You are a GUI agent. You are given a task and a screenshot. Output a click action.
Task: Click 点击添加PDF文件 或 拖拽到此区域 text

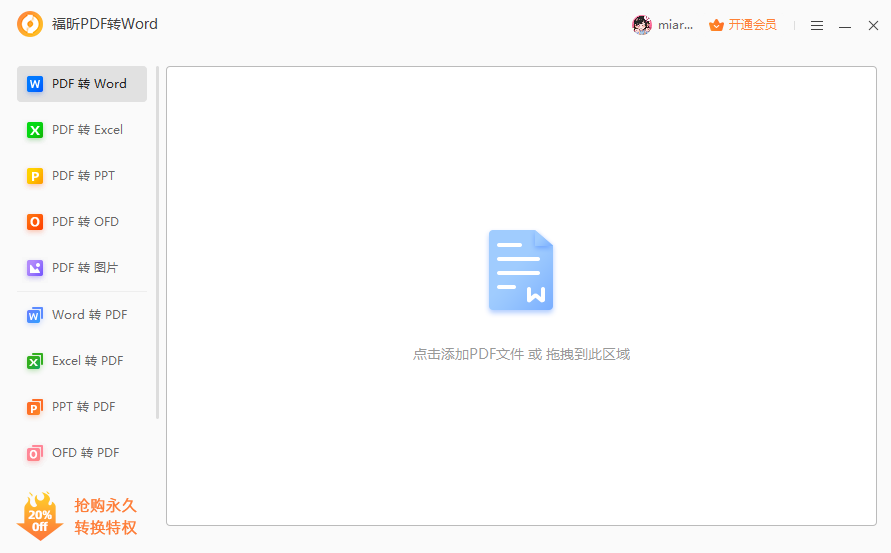coord(521,355)
